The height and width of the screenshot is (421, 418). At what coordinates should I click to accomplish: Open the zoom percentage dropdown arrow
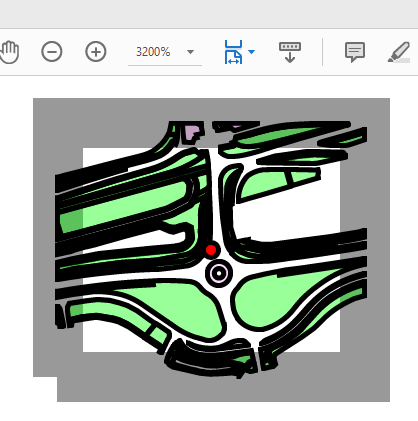(x=190, y=52)
